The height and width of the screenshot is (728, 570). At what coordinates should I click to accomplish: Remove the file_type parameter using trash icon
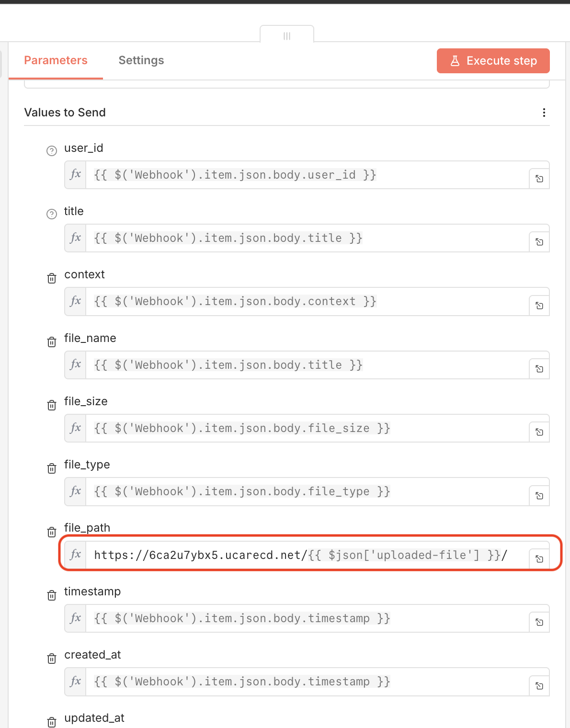point(51,468)
